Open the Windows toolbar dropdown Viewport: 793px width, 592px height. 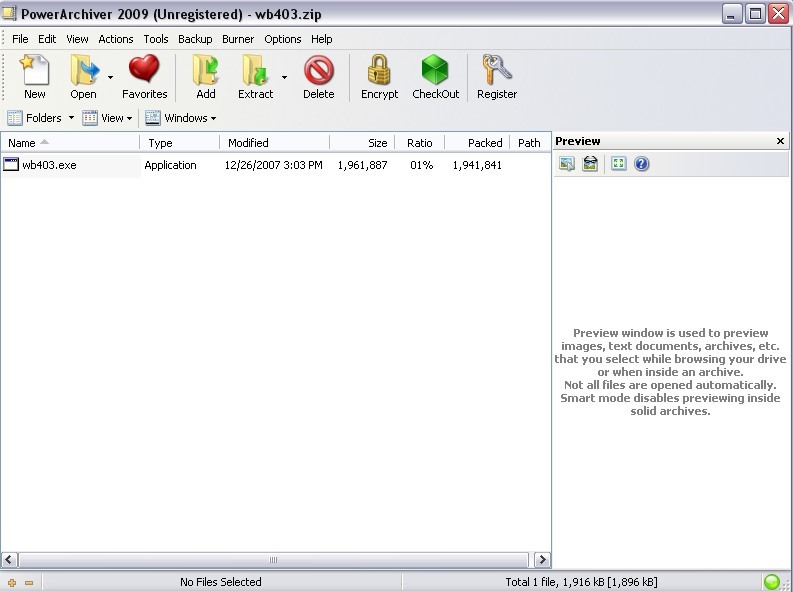coord(181,118)
